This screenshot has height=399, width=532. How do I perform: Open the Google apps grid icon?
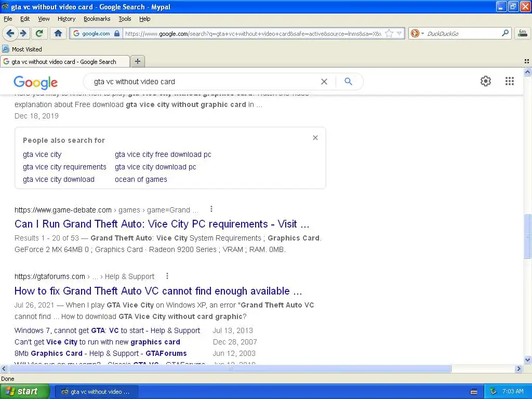click(x=509, y=81)
